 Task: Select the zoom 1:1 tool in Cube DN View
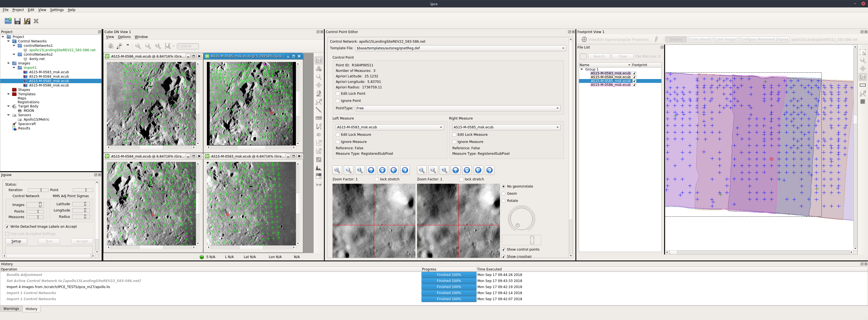point(158,46)
